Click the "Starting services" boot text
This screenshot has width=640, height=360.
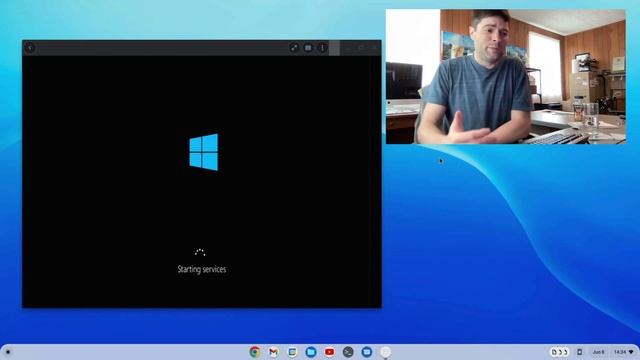click(x=202, y=269)
